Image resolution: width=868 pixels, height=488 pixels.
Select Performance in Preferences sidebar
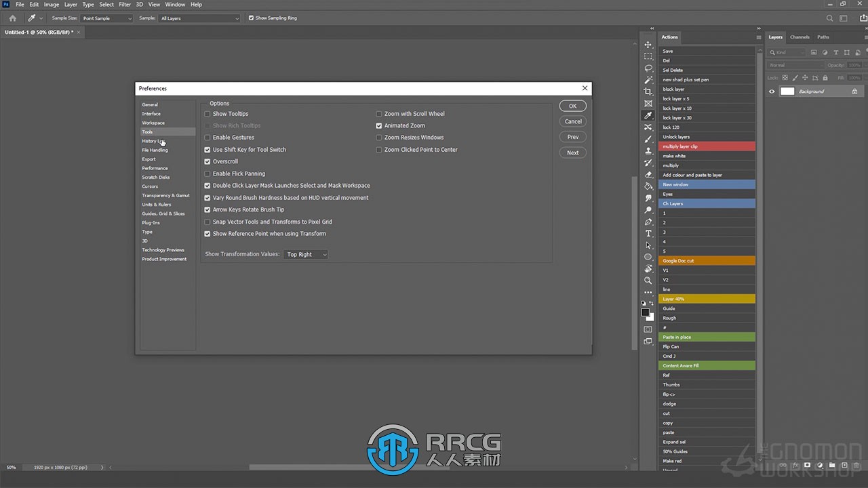[x=167, y=168]
